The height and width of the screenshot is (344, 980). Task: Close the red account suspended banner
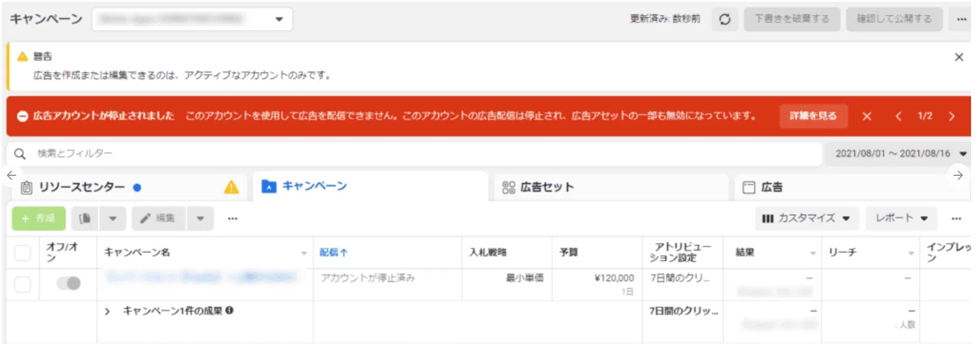(867, 116)
